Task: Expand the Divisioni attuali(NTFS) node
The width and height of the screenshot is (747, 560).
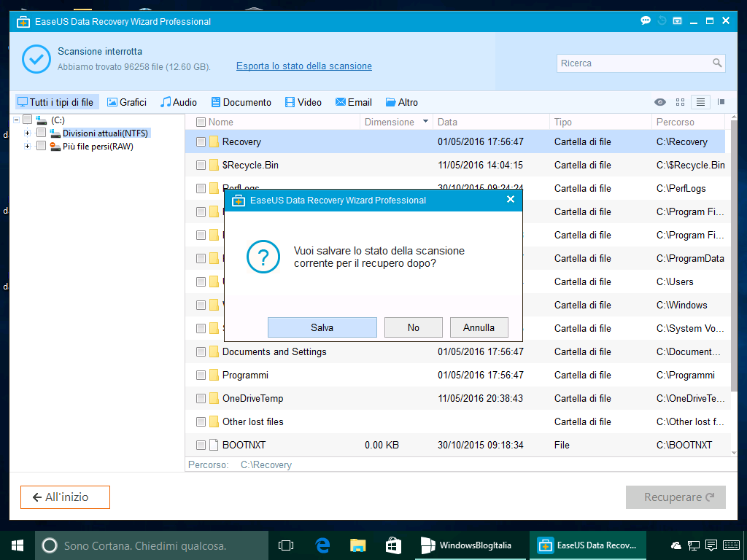Action: point(27,133)
